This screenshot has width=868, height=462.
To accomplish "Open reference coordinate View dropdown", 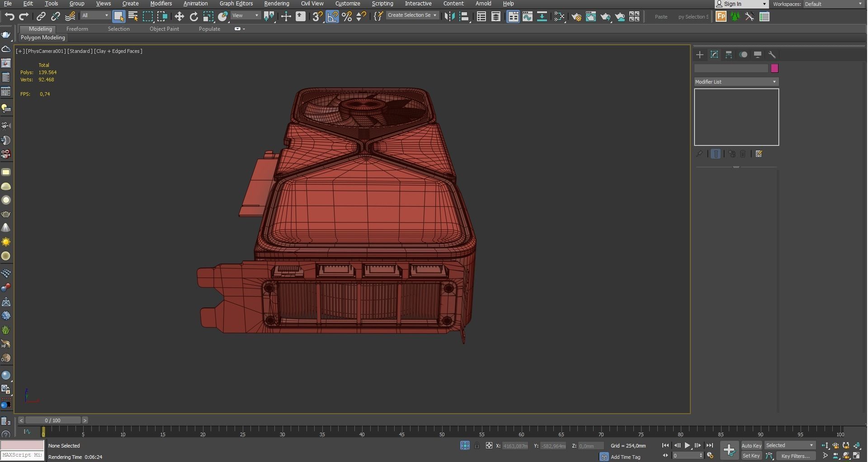I will tap(245, 16).
